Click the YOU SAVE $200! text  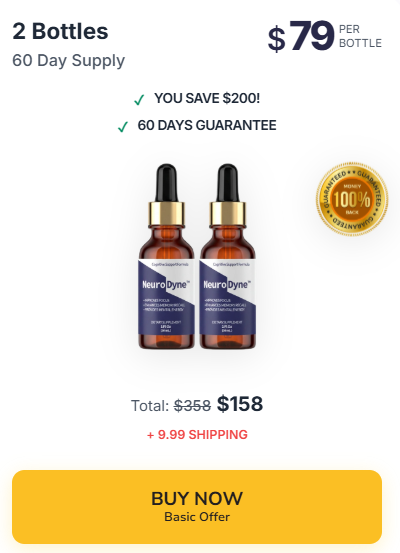[207, 98]
